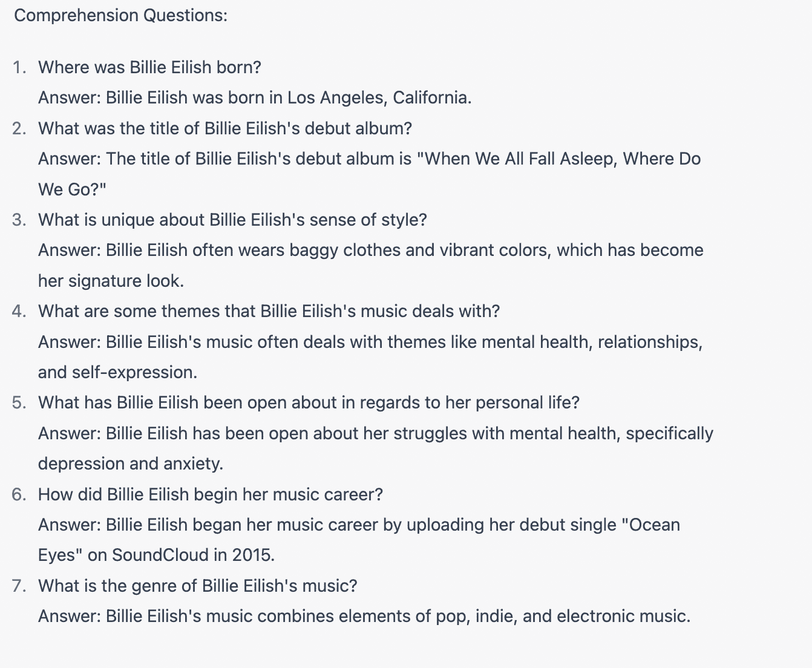Click the 'depression and anxiety.' line
Screen dimensions: 812x668
click(131, 463)
